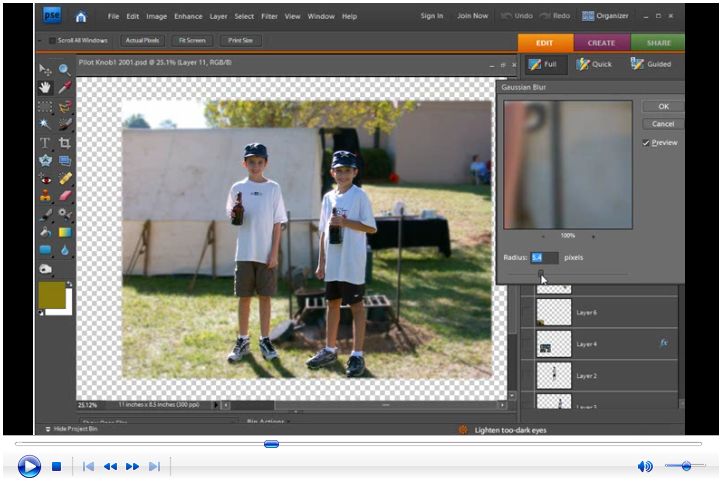Show Layer 2 via its visibility box
724x481 pixels.
[528, 375]
